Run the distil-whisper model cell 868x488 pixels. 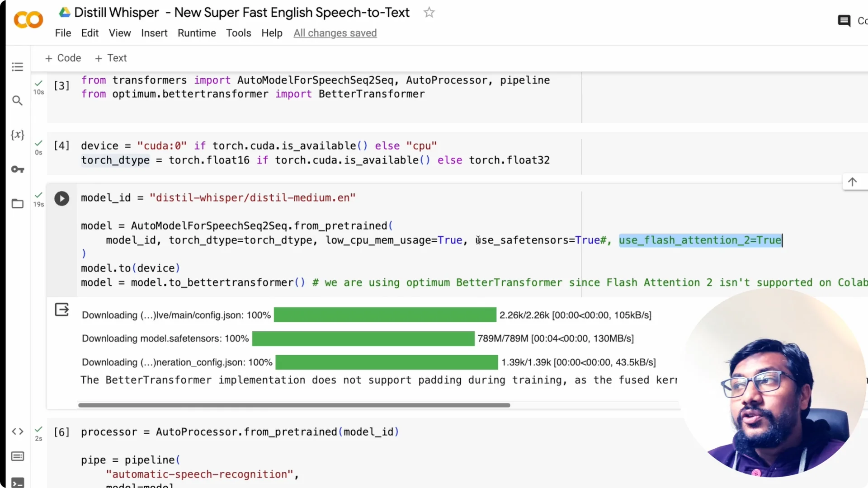point(61,198)
